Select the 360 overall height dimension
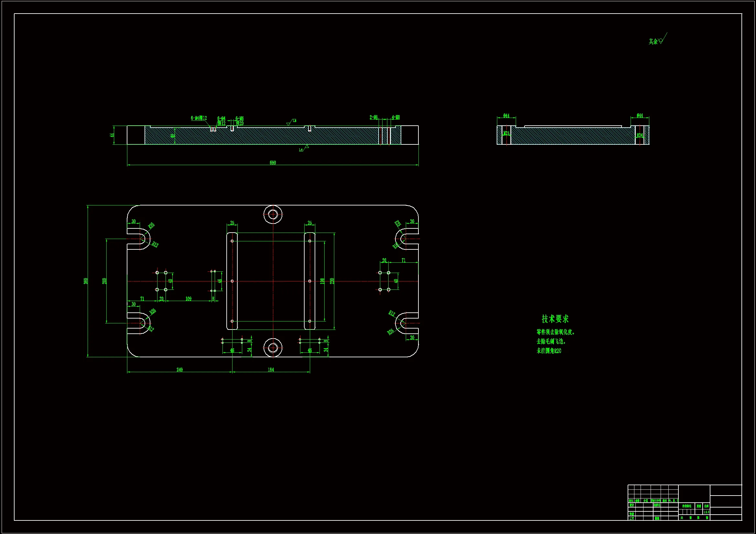This screenshot has width=756, height=534. 86,281
